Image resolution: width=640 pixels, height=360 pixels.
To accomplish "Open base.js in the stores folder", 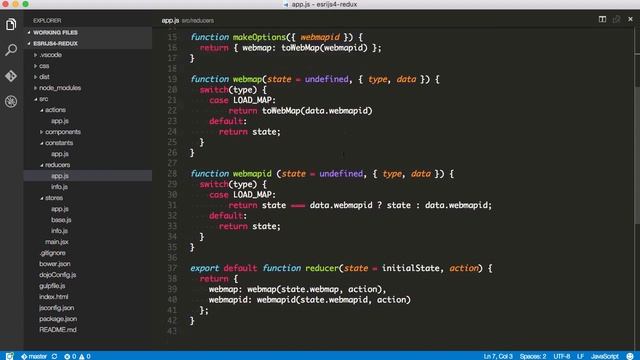I will pyautogui.click(x=61, y=220).
